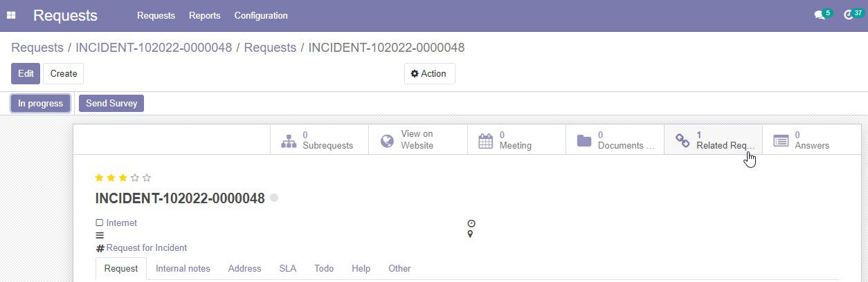Open the 0 Meeting stat button

tap(516, 140)
